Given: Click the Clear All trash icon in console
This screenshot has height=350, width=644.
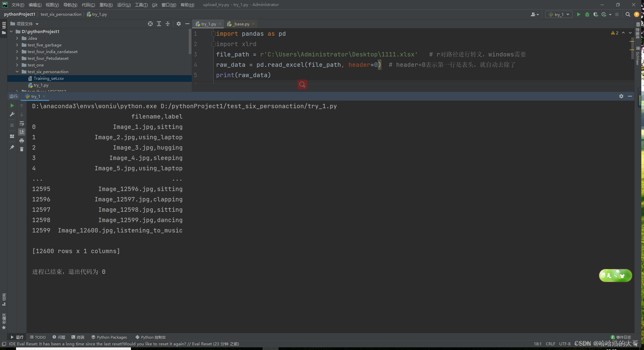Looking at the screenshot, I should 22,149.
